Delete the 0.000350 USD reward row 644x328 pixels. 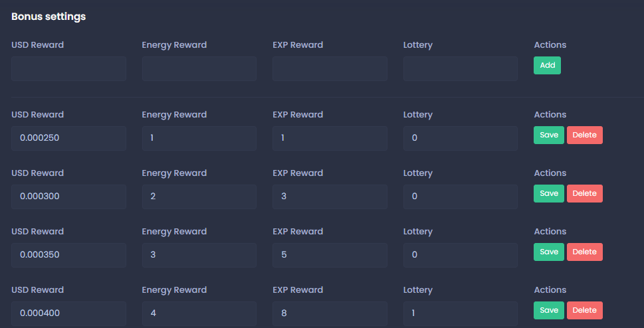(585, 252)
